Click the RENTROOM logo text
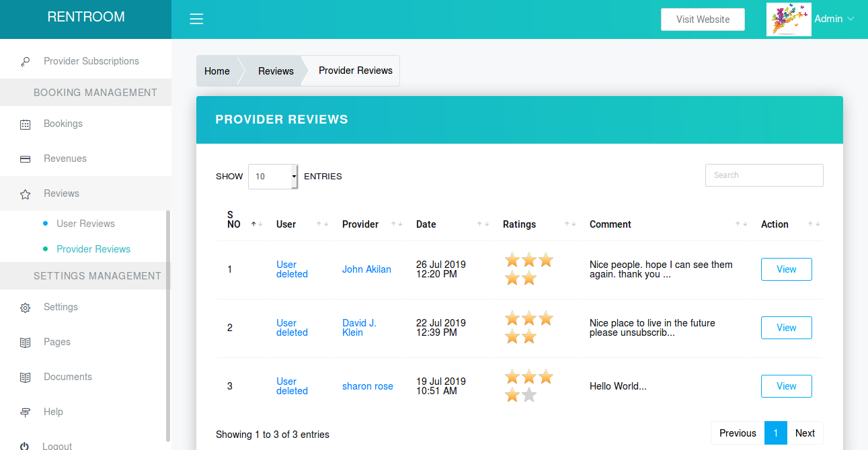This screenshot has height=450, width=868. [86, 17]
